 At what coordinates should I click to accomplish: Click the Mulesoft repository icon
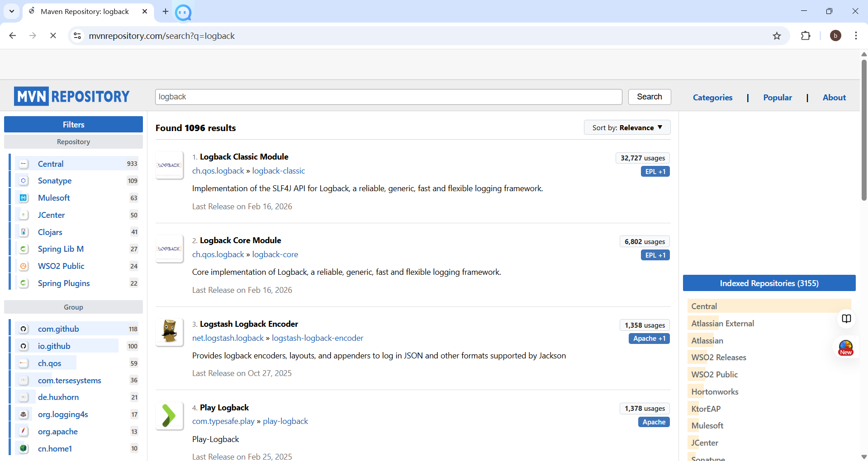pos(24,198)
